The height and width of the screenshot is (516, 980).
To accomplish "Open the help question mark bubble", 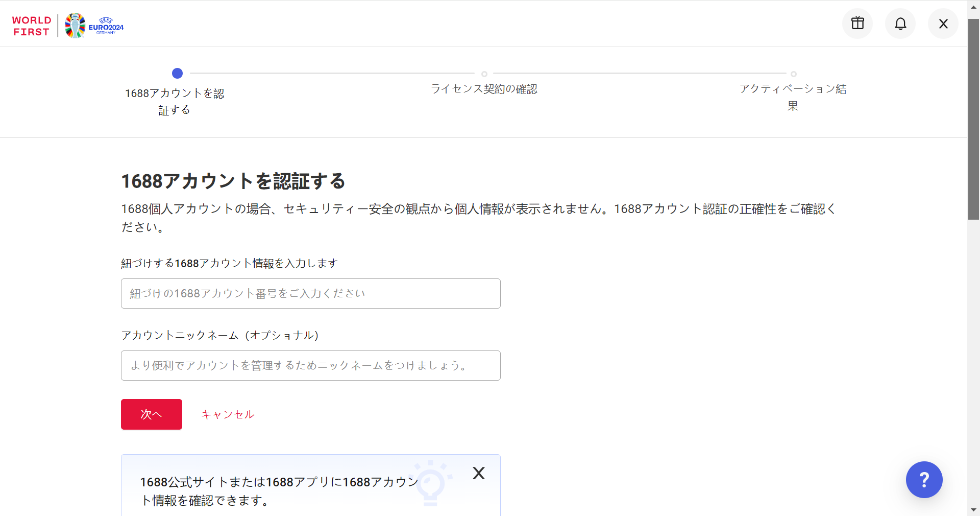I will click(x=923, y=479).
